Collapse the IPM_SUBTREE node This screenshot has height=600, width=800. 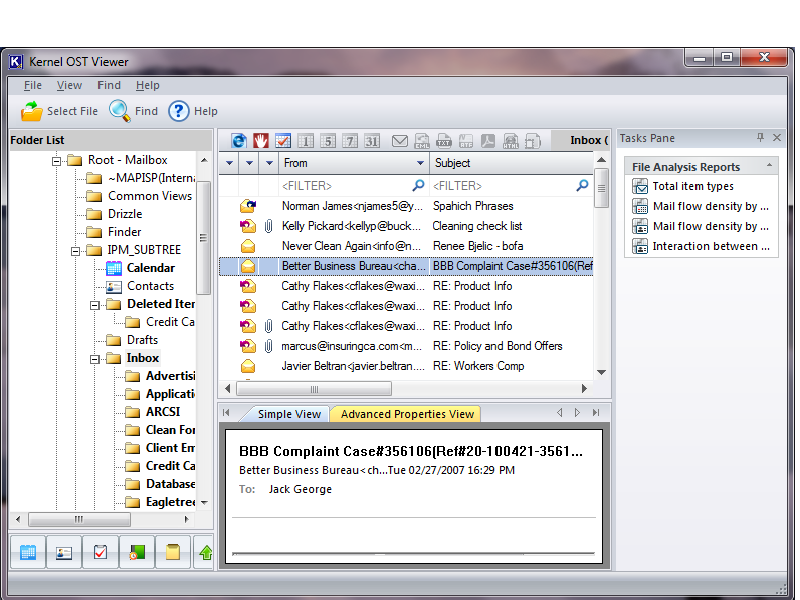coord(76,251)
